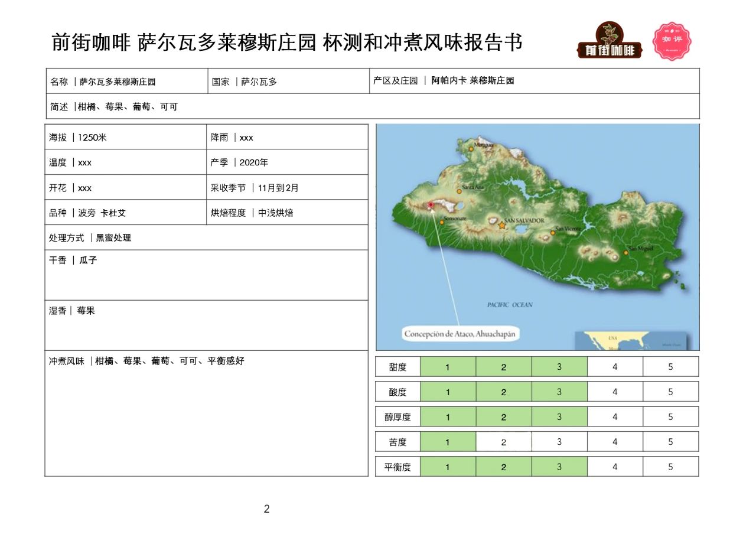Click the Concepción de Ataco callout label

coord(460,334)
